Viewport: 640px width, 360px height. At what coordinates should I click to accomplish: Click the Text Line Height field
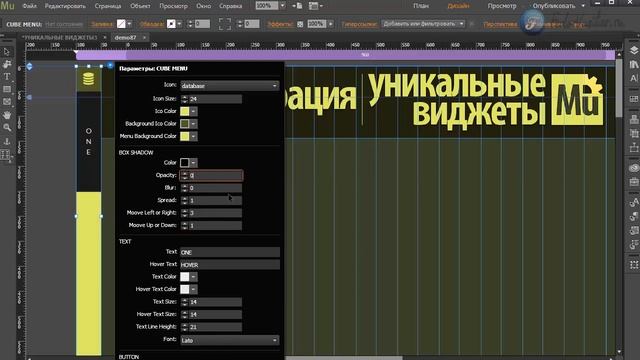[x=215, y=327]
